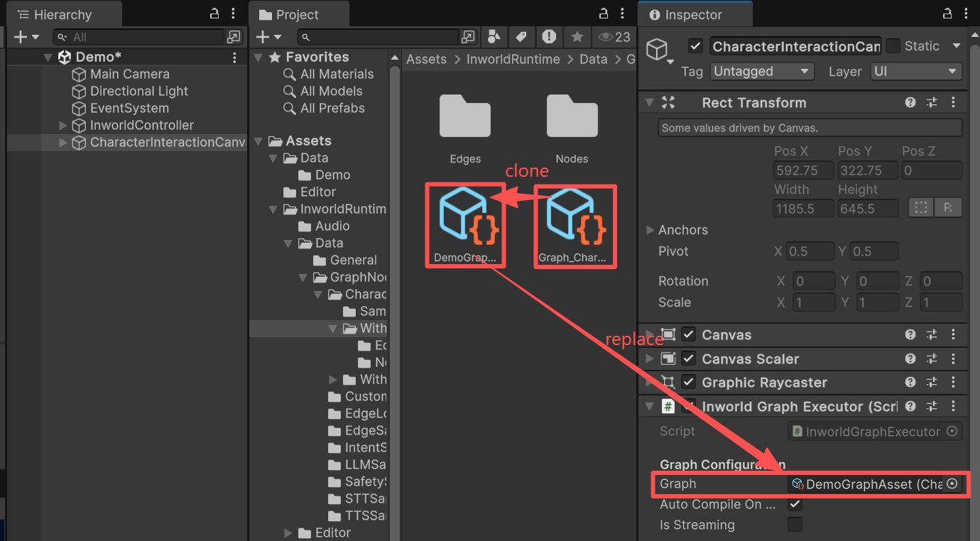Image resolution: width=980 pixels, height=541 pixels.
Task: Click the Search by Import Log Type icon
Action: click(549, 37)
